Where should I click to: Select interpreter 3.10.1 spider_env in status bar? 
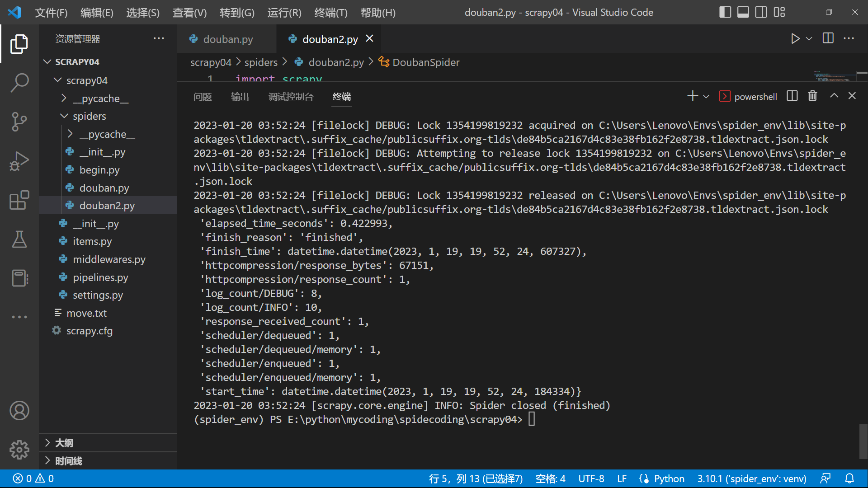point(752,479)
